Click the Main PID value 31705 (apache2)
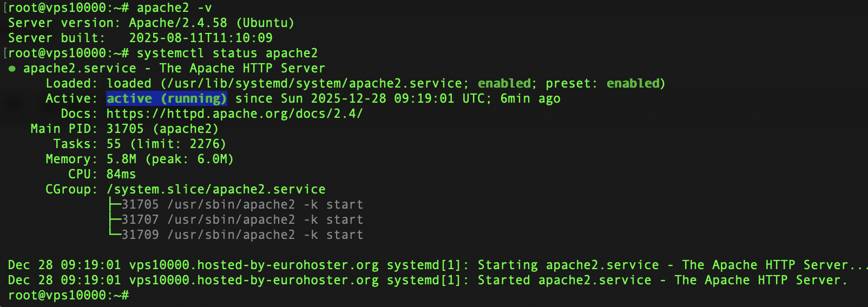The height and width of the screenshot is (307, 868). [162, 129]
